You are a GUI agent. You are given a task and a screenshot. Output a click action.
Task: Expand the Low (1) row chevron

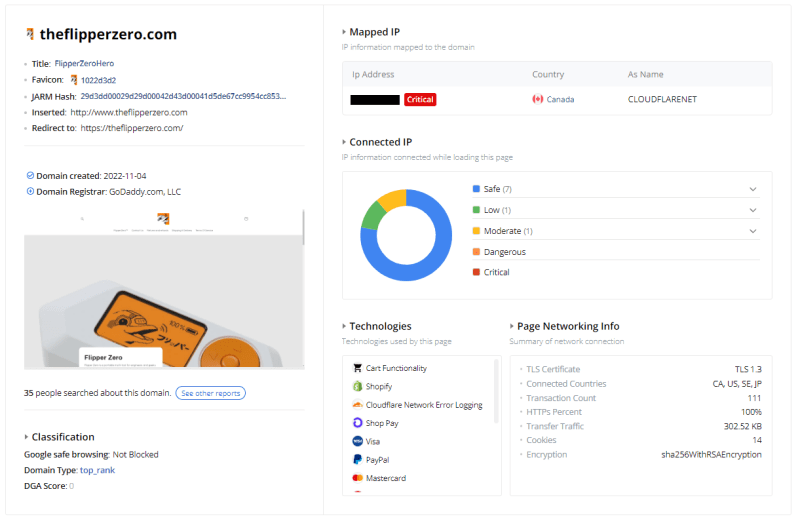pos(753,210)
